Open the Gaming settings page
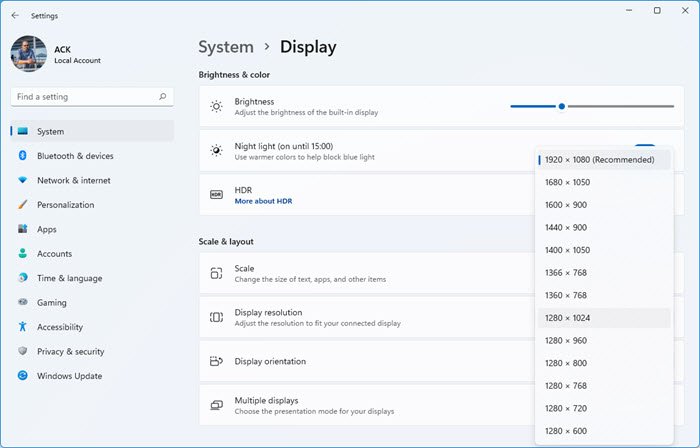The image size is (700, 448). tap(51, 302)
